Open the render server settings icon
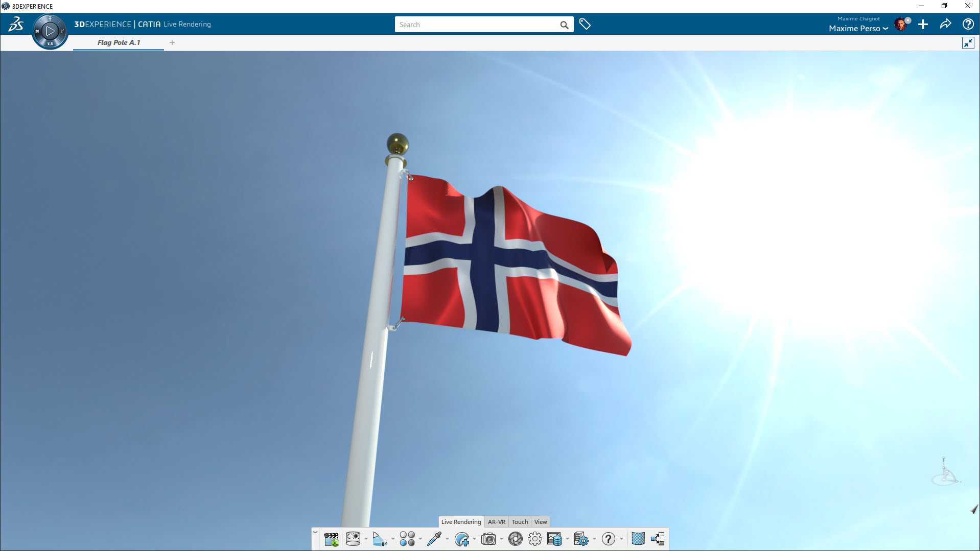980x551 pixels. (581, 539)
